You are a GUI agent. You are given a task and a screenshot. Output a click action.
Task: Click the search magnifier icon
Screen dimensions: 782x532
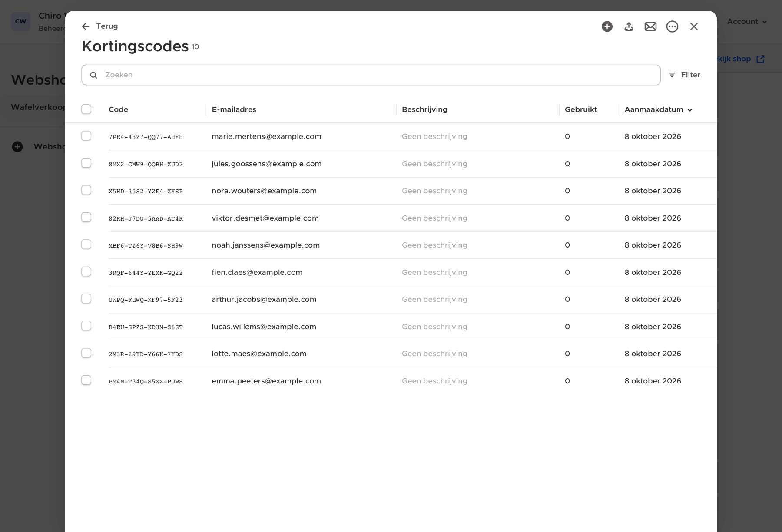pyautogui.click(x=93, y=75)
